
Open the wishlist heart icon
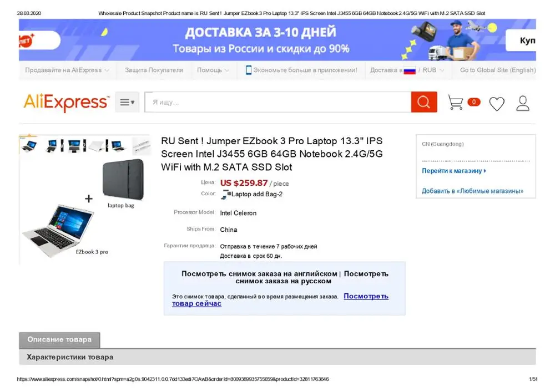click(x=497, y=104)
